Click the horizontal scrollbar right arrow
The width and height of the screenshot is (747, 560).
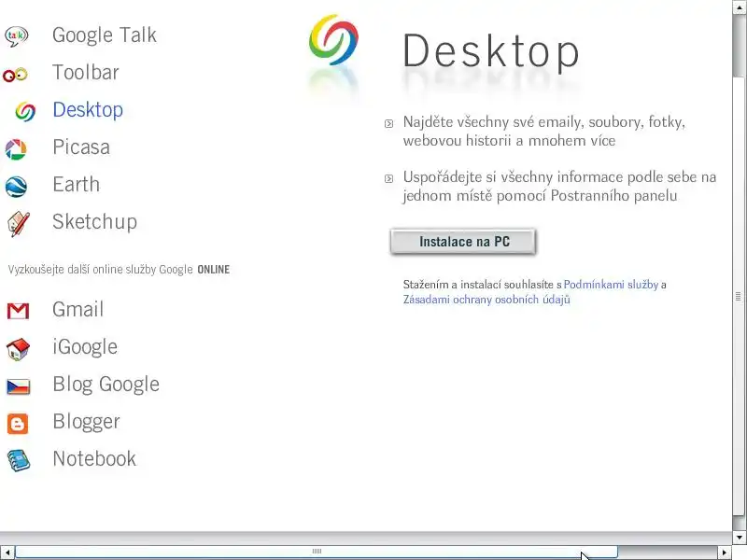(x=725, y=553)
